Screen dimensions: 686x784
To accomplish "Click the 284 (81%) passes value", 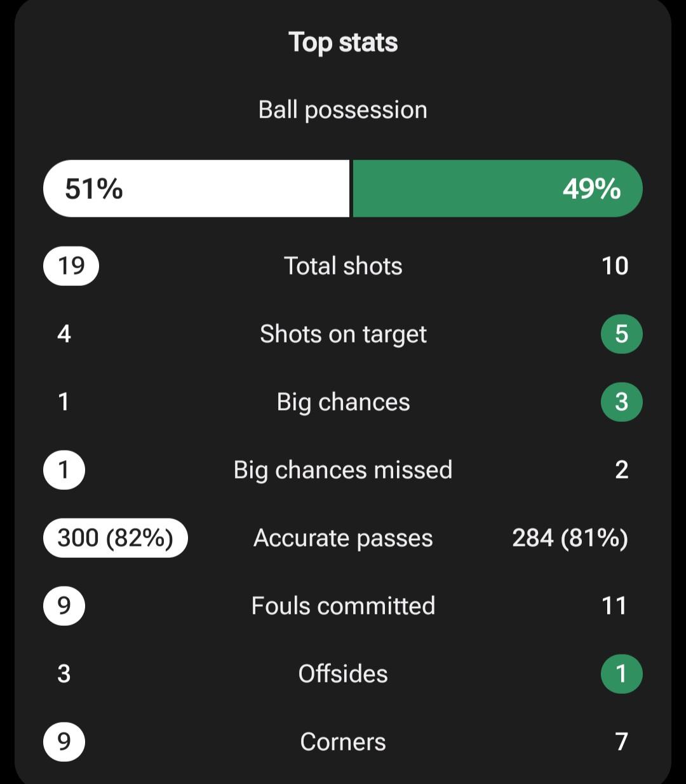I will click(x=570, y=538).
